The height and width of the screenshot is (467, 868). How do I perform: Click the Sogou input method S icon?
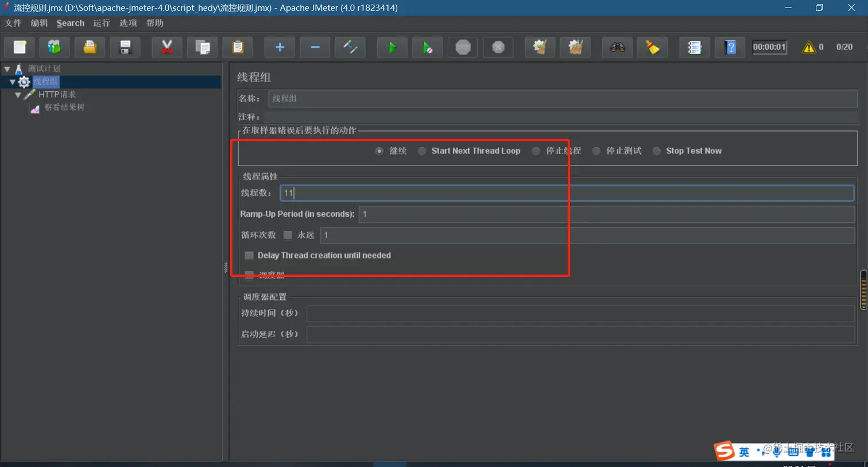724,451
